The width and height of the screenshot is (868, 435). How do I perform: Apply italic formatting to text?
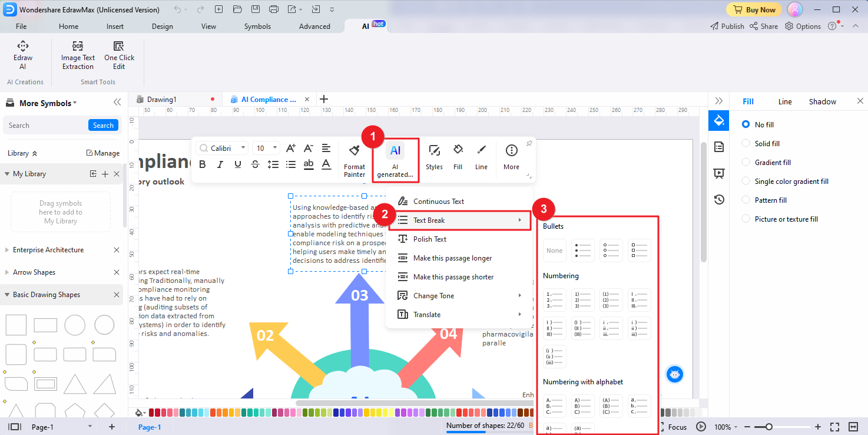coord(220,164)
